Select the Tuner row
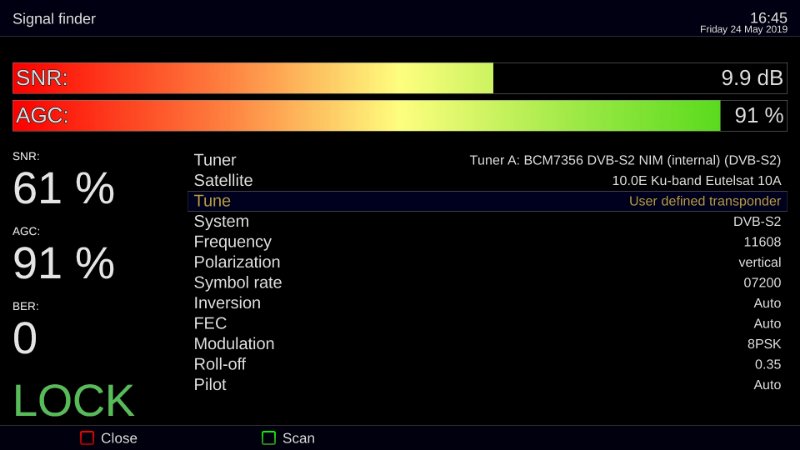 point(487,160)
